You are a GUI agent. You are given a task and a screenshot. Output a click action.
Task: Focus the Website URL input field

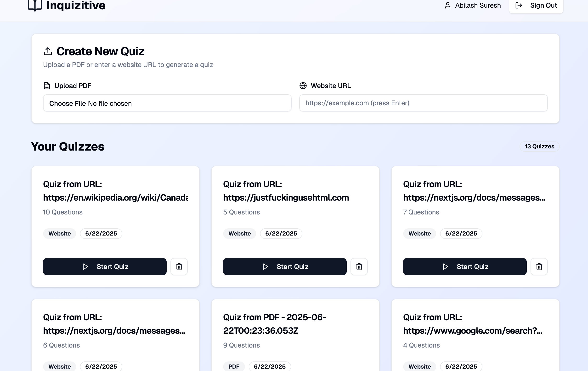tap(423, 103)
